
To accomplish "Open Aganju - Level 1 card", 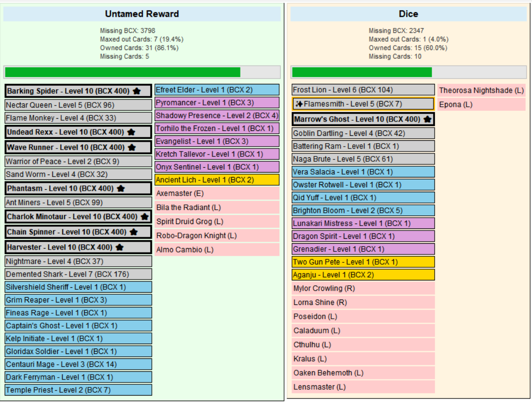I will 363,276.
